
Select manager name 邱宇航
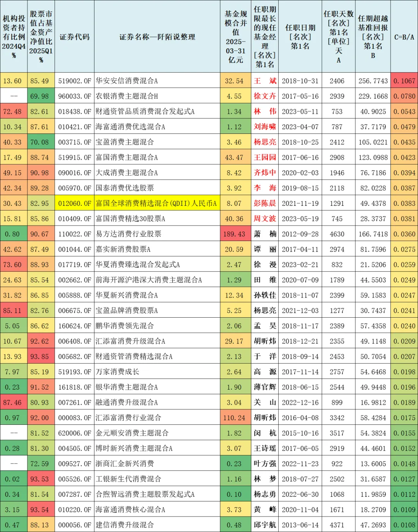pos(265,525)
